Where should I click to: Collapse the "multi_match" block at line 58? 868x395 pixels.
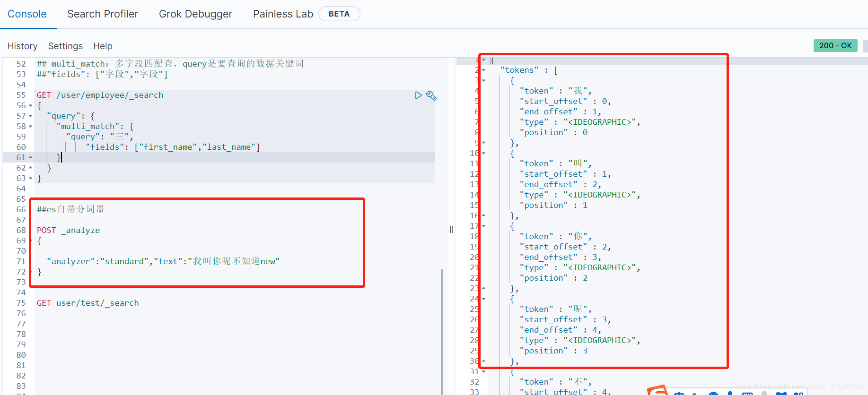pos(31,127)
